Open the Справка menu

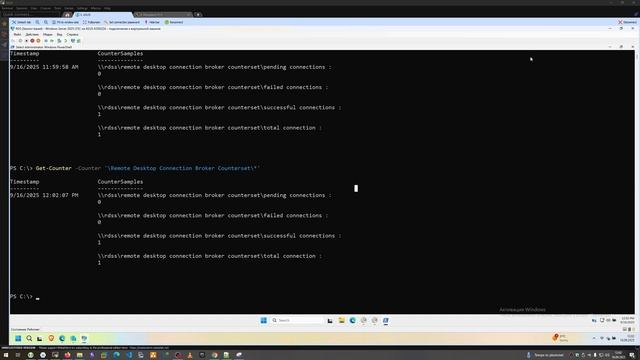click(x=72, y=35)
